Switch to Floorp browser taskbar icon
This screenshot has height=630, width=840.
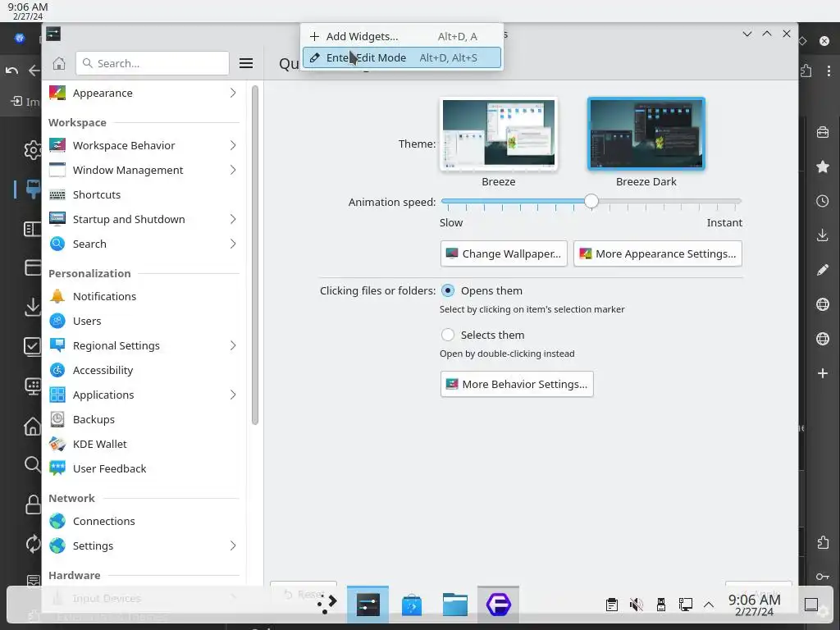click(x=498, y=605)
